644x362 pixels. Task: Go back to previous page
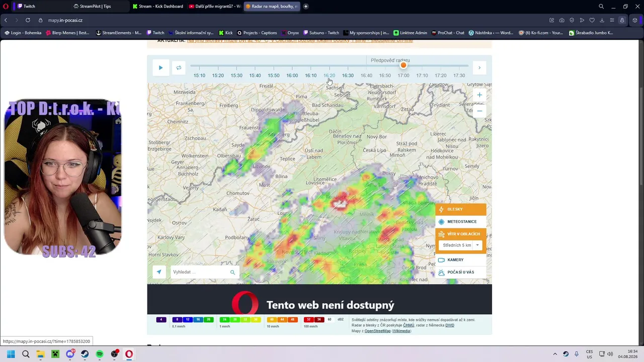[6, 20]
